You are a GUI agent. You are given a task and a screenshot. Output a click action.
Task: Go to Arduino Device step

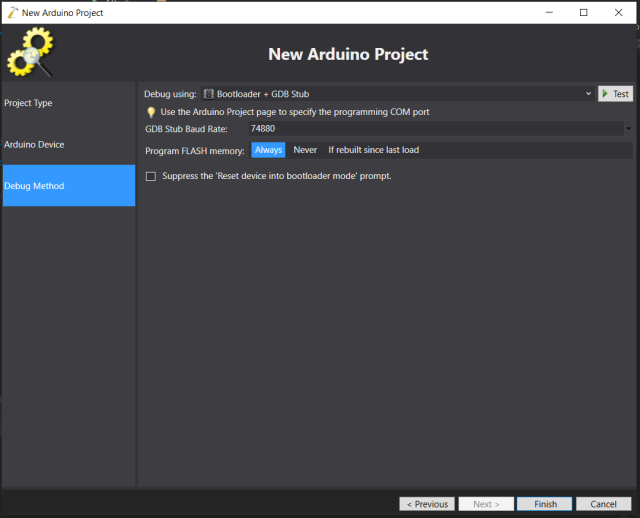coord(69,145)
